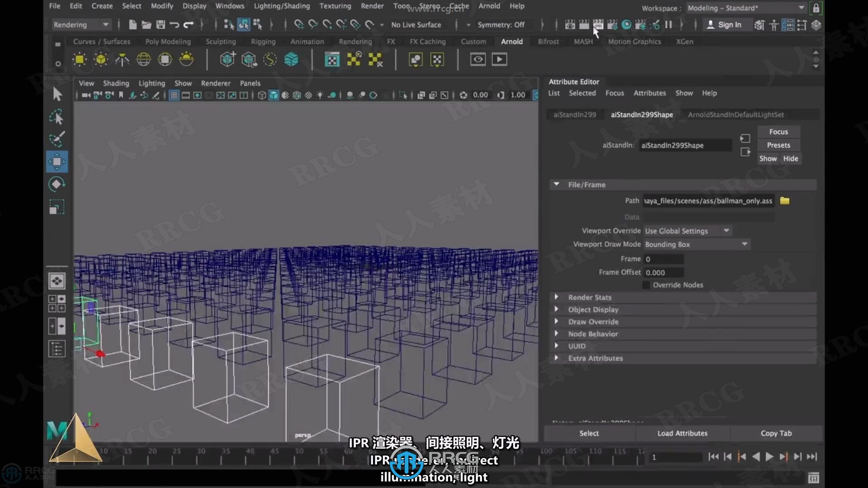Click the Presets button
This screenshot has height=488, width=868.
point(778,145)
